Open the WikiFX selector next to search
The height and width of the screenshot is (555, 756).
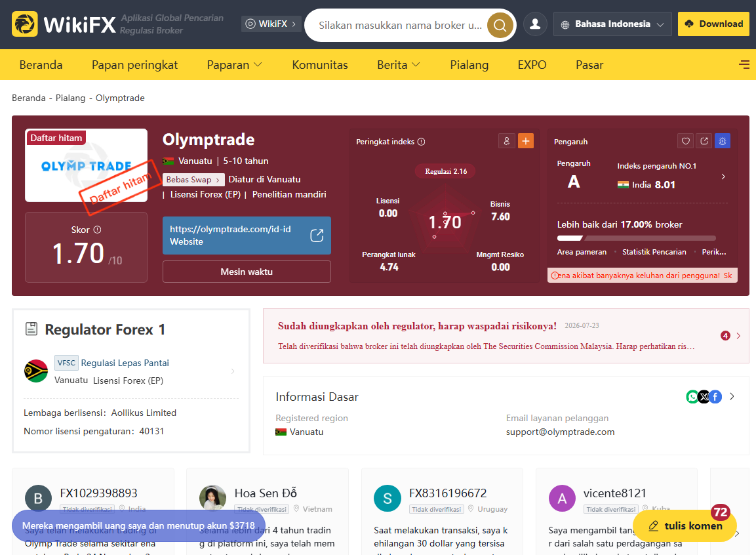[x=271, y=24]
